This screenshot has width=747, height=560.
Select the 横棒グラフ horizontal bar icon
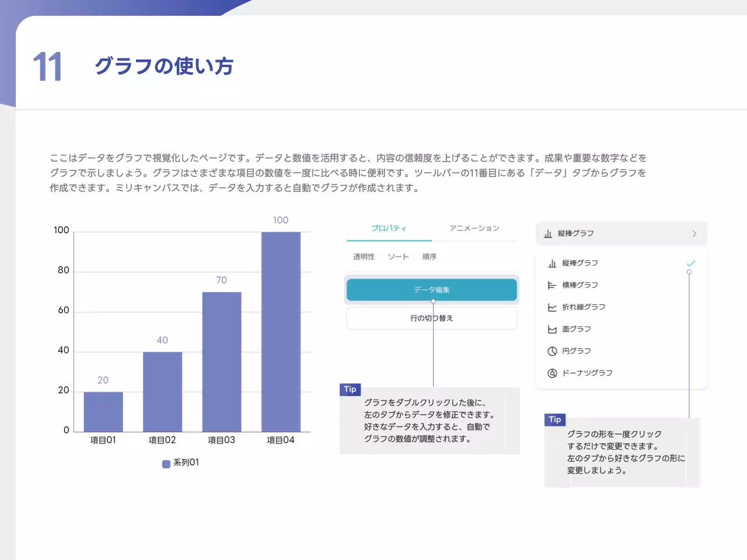(552, 285)
